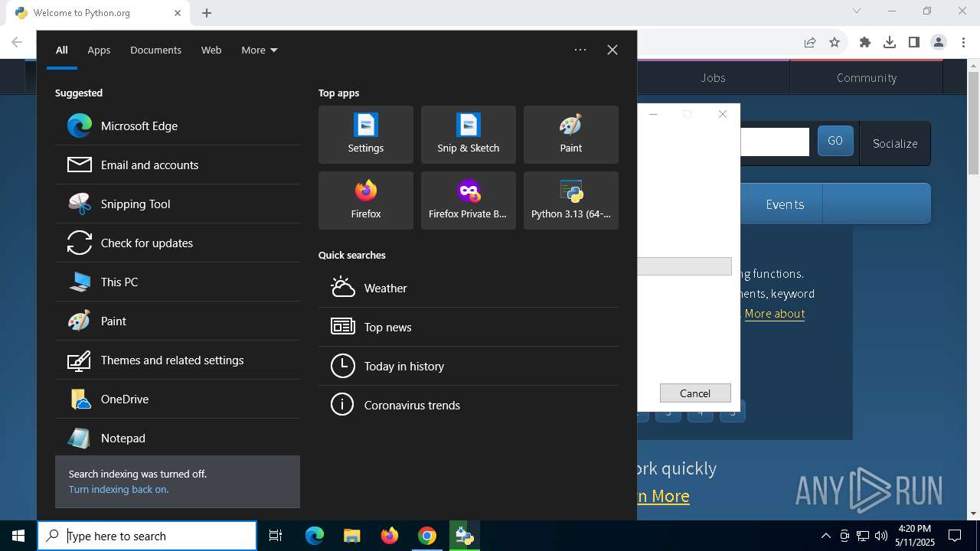Open Jobs in Python.org navigation
Screen dimensions: 980x551
tap(713, 77)
